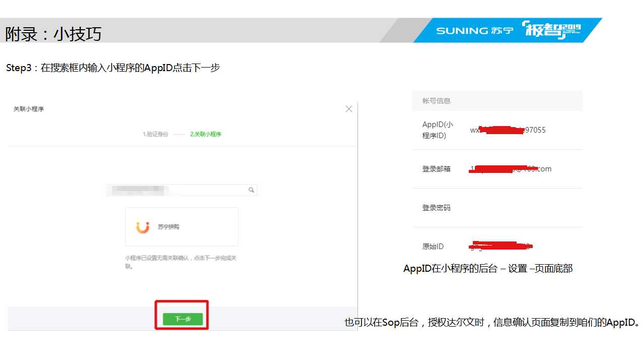This screenshot has width=644, height=363.
Task: Click the magnifier search icon
Action: click(x=251, y=190)
